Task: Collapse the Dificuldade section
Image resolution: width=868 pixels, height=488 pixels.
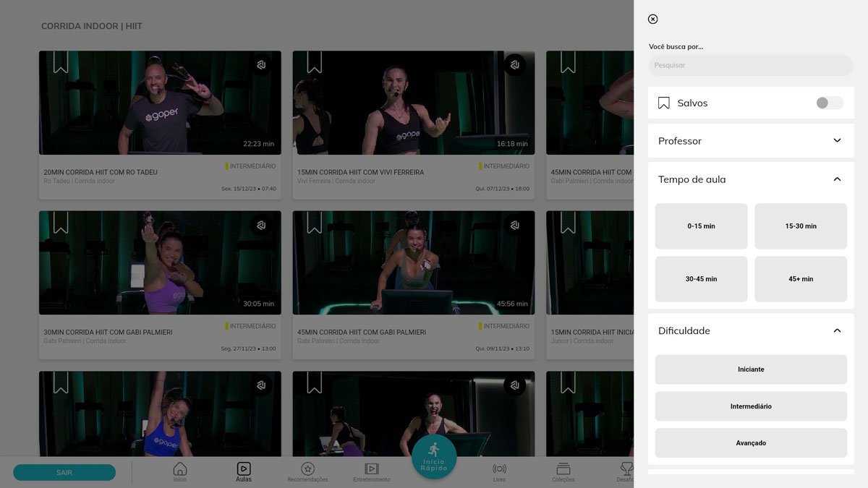Action: pyautogui.click(x=837, y=331)
